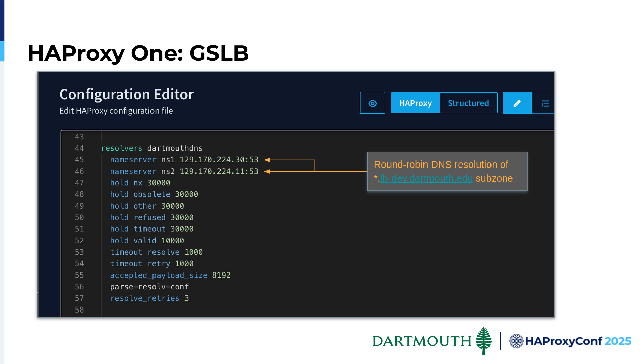This screenshot has height=364, width=644.
Task: Switch to the HAProxy view tab
Action: (x=415, y=103)
